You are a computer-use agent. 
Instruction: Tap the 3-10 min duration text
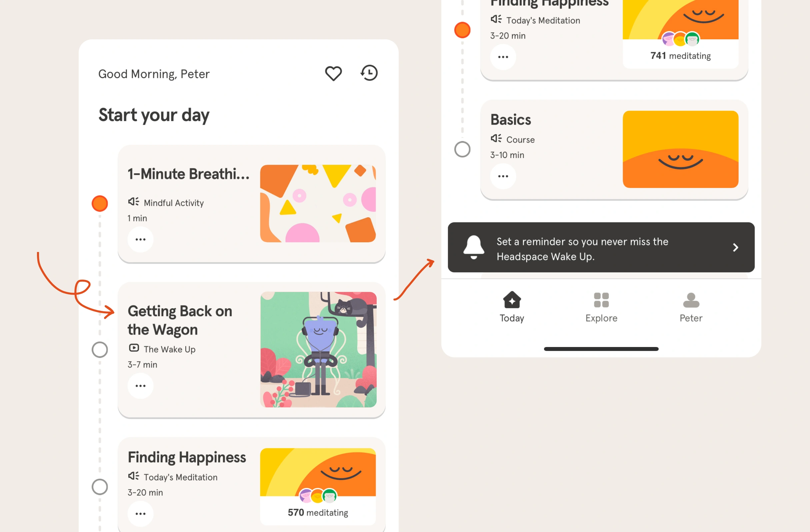[x=507, y=155]
